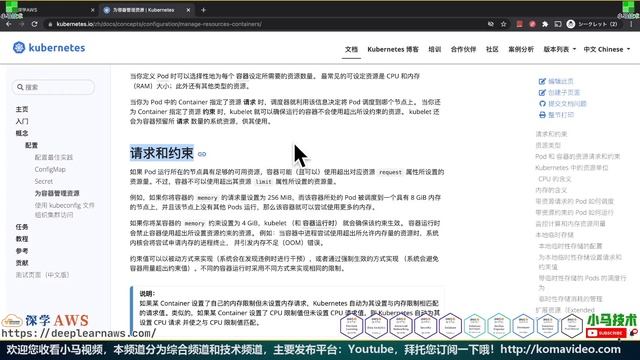Click the YouTube subscribe button icon
This screenshot has height=360, width=640.
(x=606, y=333)
